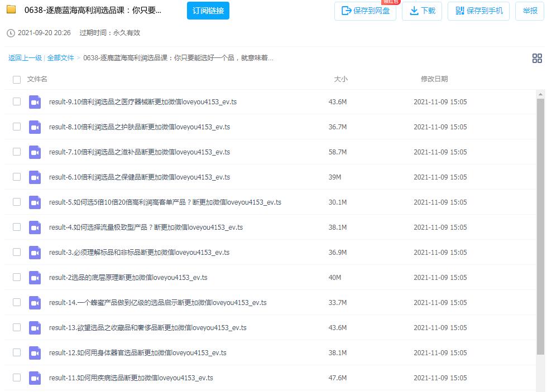
Task: Click 保存到手机 save to phone button
Action: (x=479, y=11)
